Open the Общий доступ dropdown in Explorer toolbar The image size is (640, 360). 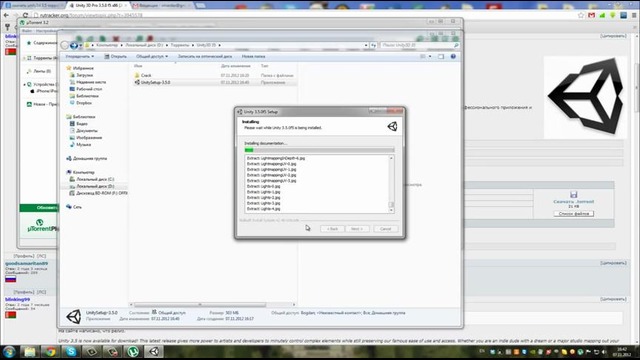tap(152, 56)
